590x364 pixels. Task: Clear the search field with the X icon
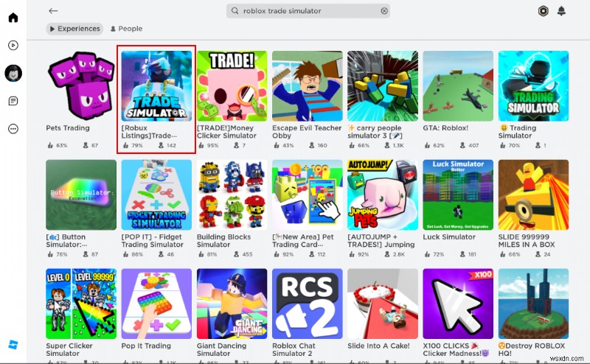tap(384, 11)
